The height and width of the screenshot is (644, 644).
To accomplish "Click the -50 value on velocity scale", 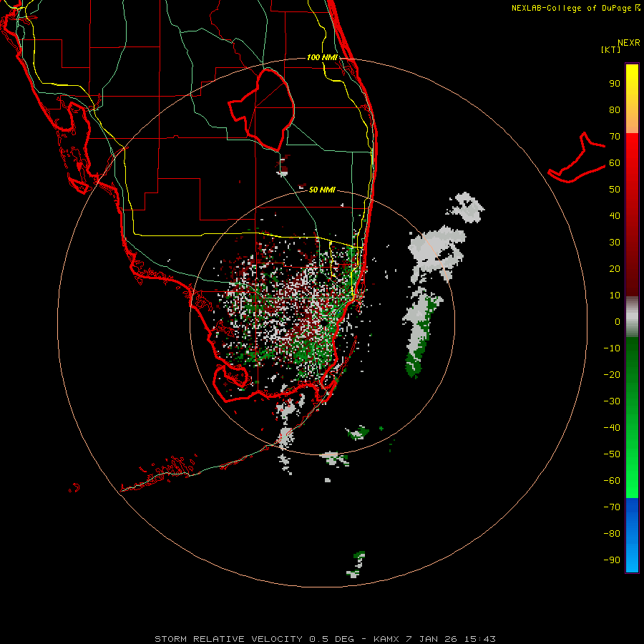I will [612, 454].
